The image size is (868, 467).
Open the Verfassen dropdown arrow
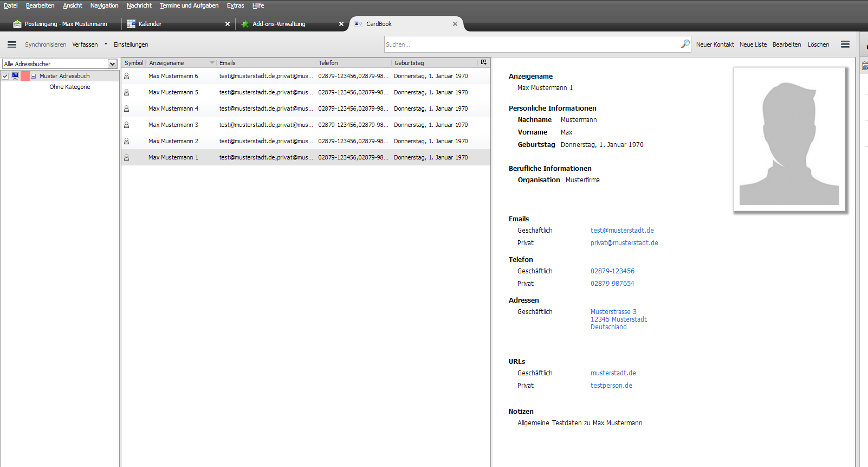pos(106,44)
